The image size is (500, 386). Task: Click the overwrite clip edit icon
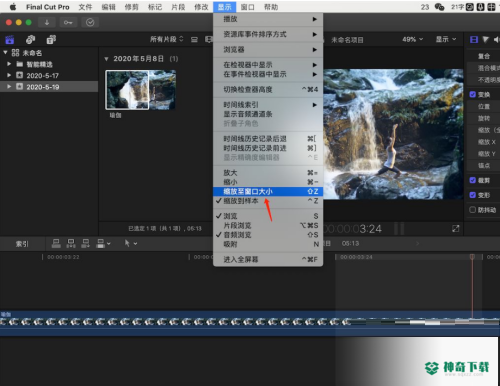click(x=100, y=244)
